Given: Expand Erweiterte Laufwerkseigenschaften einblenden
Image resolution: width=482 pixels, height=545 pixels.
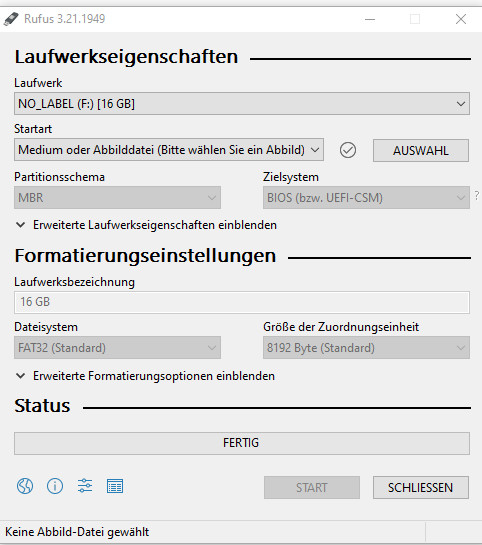Looking at the screenshot, I should coord(146,225).
